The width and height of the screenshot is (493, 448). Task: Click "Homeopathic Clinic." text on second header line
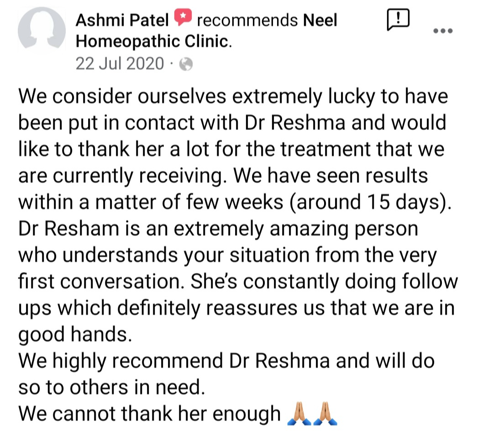tap(154, 42)
